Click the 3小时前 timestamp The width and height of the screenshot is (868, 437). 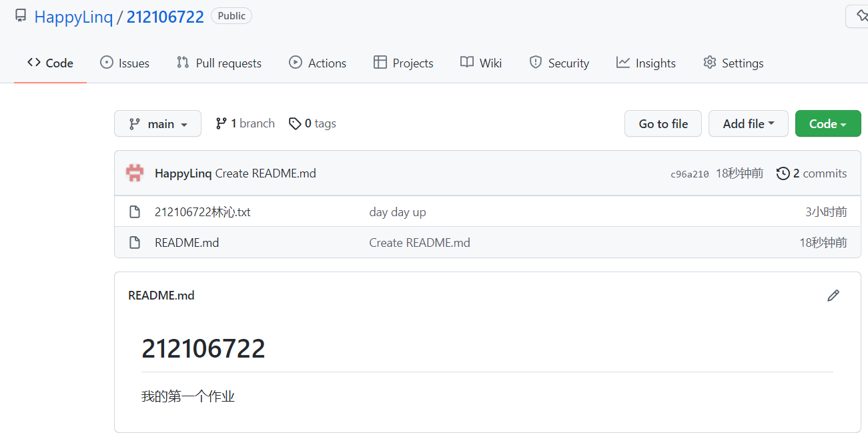click(x=826, y=212)
